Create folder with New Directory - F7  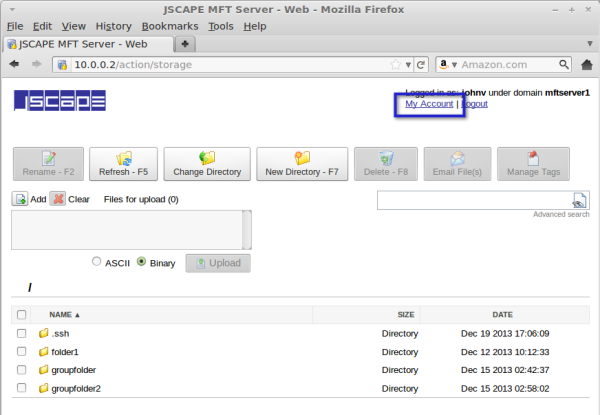[x=301, y=164]
